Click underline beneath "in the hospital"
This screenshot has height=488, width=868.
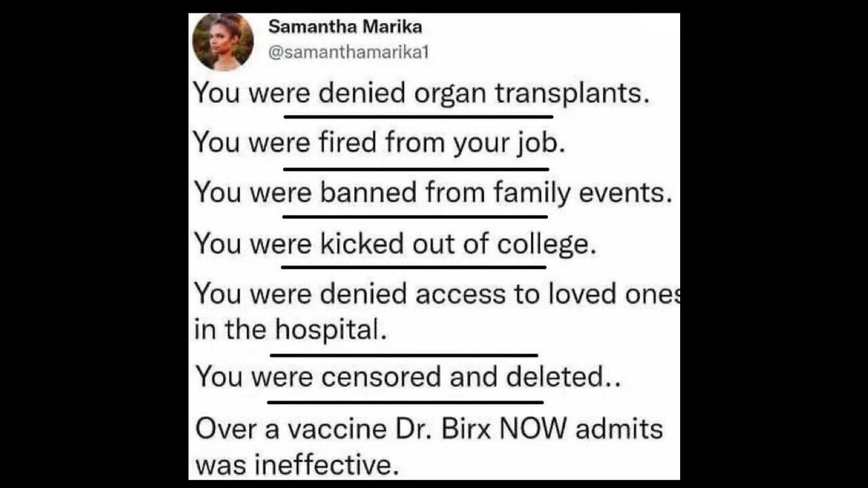[403, 354]
